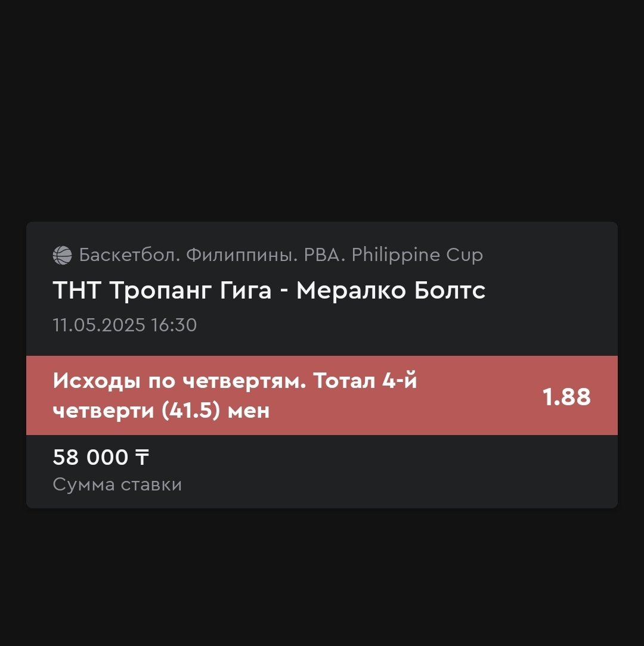Click the match start time 16:30
The width and height of the screenshot is (644, 646).
(174, 325)
